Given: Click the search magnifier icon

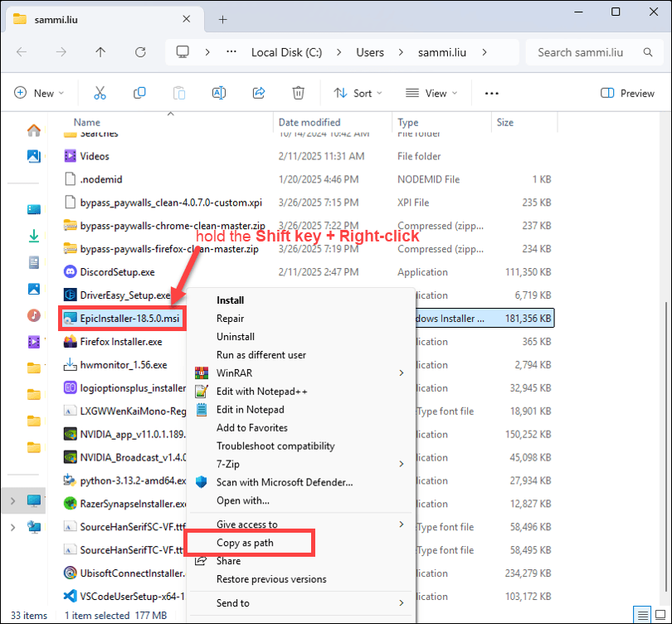Looking at the screenshot, I should [x=648, y=52].
